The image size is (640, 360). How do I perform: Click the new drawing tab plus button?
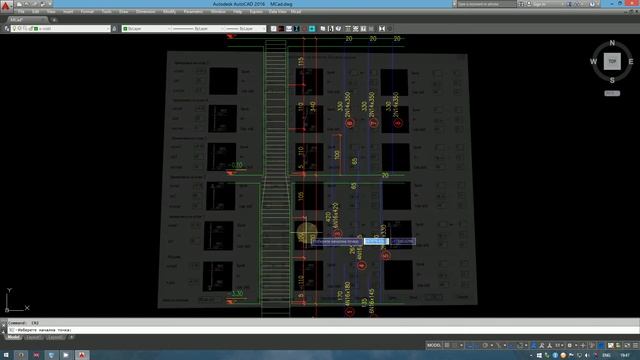tap(54, 20)
